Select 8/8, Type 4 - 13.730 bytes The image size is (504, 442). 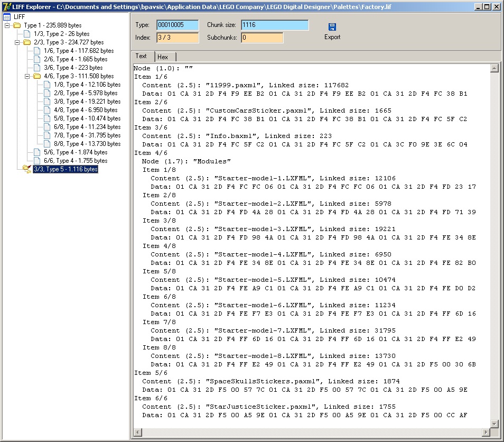tap(87, 144)
